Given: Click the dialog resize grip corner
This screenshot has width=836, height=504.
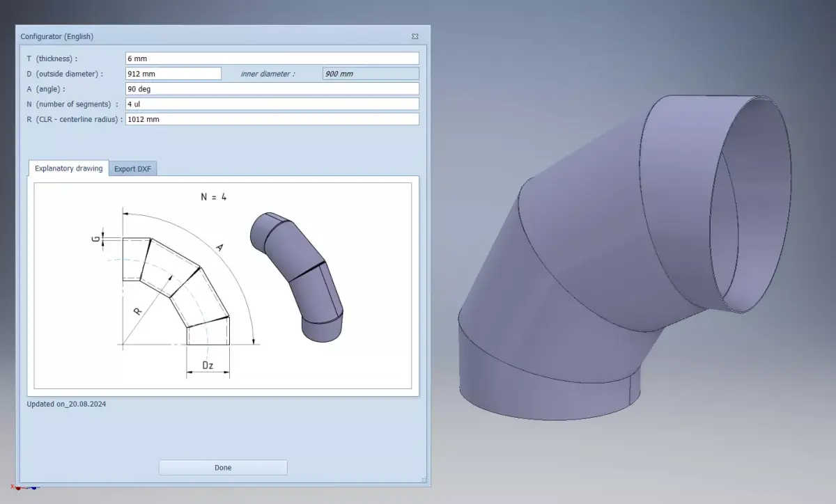Looking at the screenshot, I should pos(424,480).
